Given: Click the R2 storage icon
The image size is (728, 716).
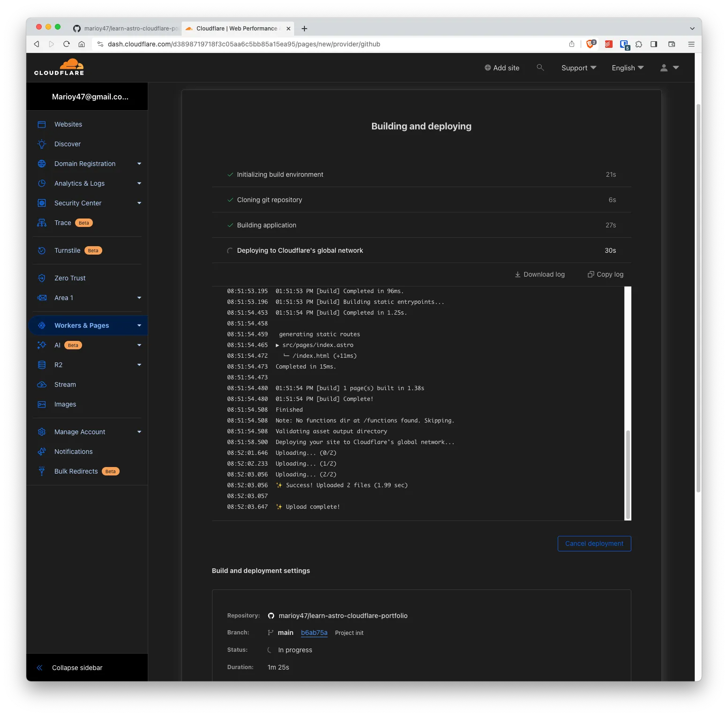Looking at the screenshot, I should (42, 365).
